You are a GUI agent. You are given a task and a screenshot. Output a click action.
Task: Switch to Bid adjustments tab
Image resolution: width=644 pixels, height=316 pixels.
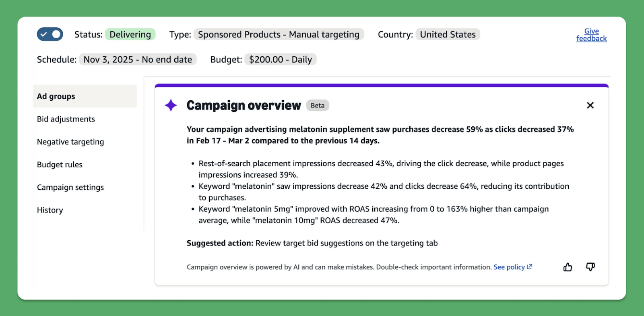(66, 119)
